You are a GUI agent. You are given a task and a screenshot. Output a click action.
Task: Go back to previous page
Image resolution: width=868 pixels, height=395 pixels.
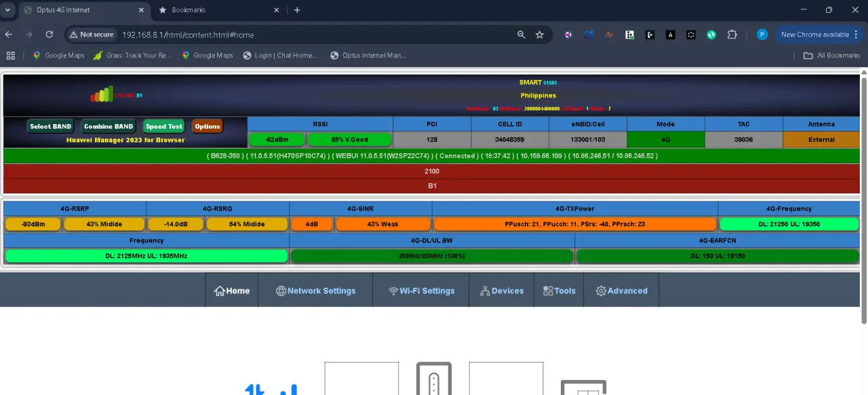coord(9,35)
